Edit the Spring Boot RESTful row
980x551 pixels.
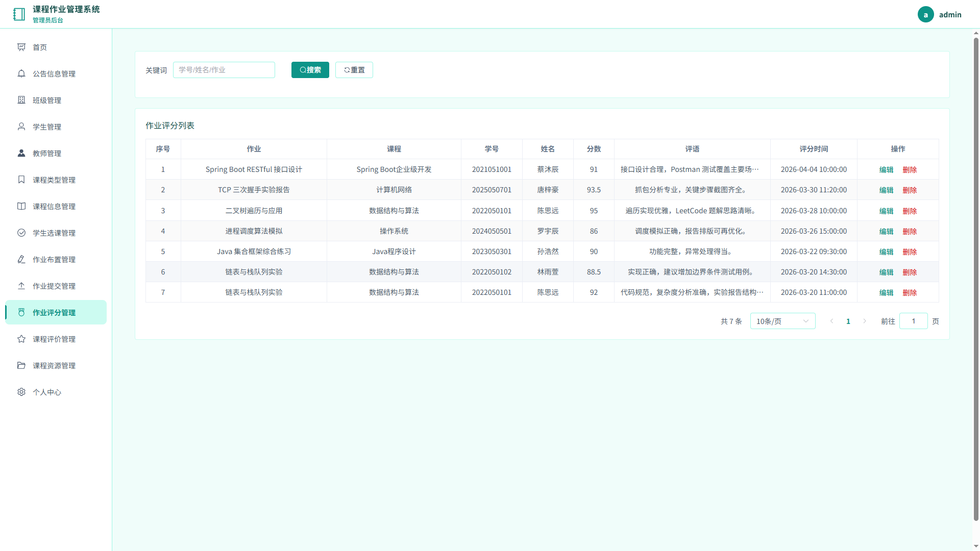pyautogui.click(x=886, y=169)
